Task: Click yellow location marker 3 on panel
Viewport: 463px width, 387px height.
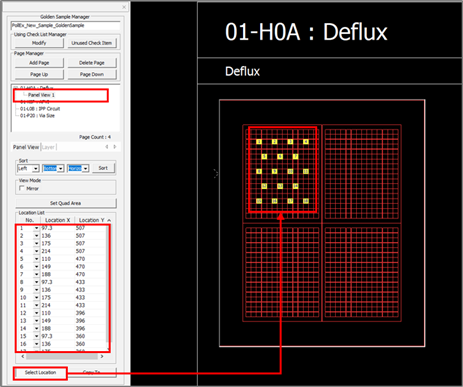Action: coord(290,142)
